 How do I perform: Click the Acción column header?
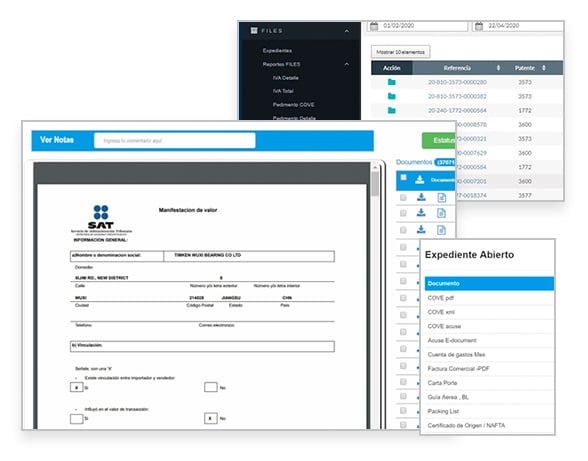coord(392,68)
